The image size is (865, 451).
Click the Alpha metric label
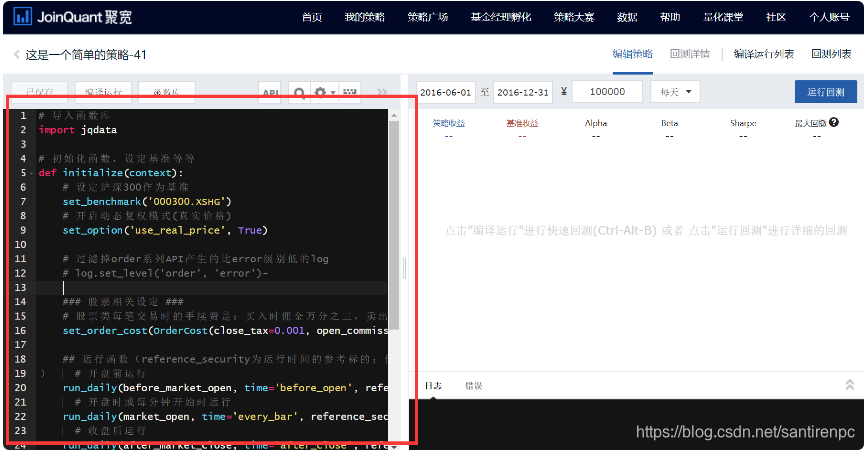596,123
